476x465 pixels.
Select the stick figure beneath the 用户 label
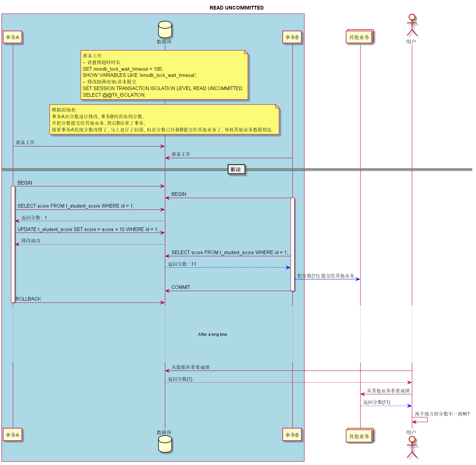412,447
